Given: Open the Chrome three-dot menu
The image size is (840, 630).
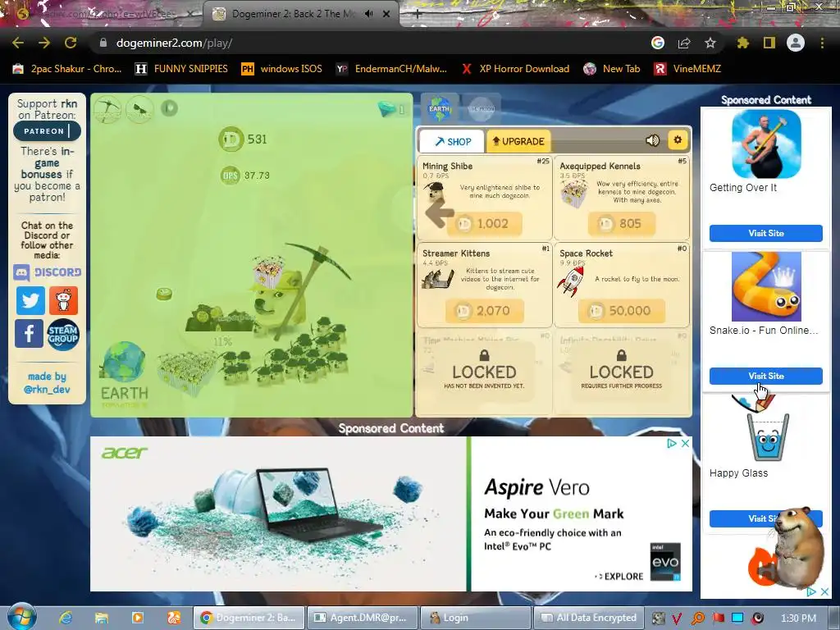Looking at the screenshot, I should [822, 43].
